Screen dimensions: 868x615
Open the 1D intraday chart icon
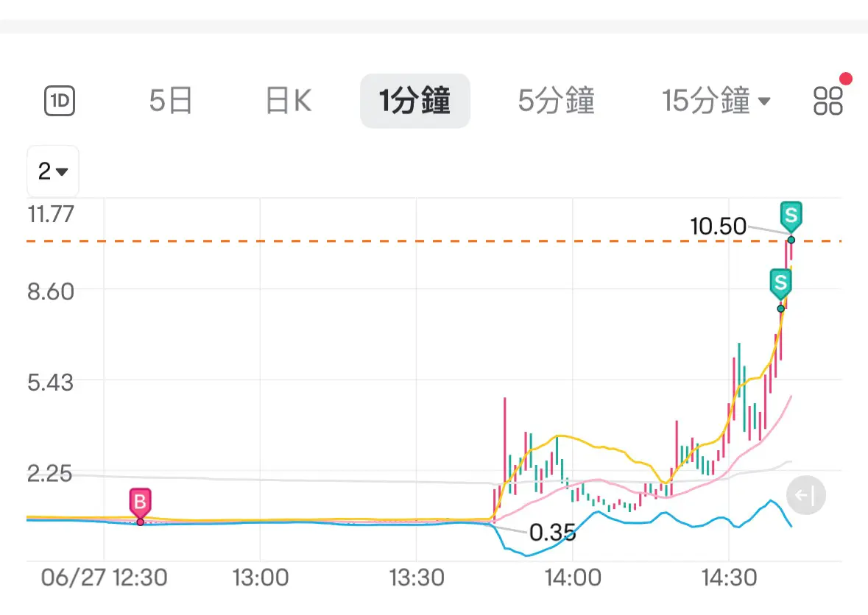pyautogui.click(x=60, y=101)
